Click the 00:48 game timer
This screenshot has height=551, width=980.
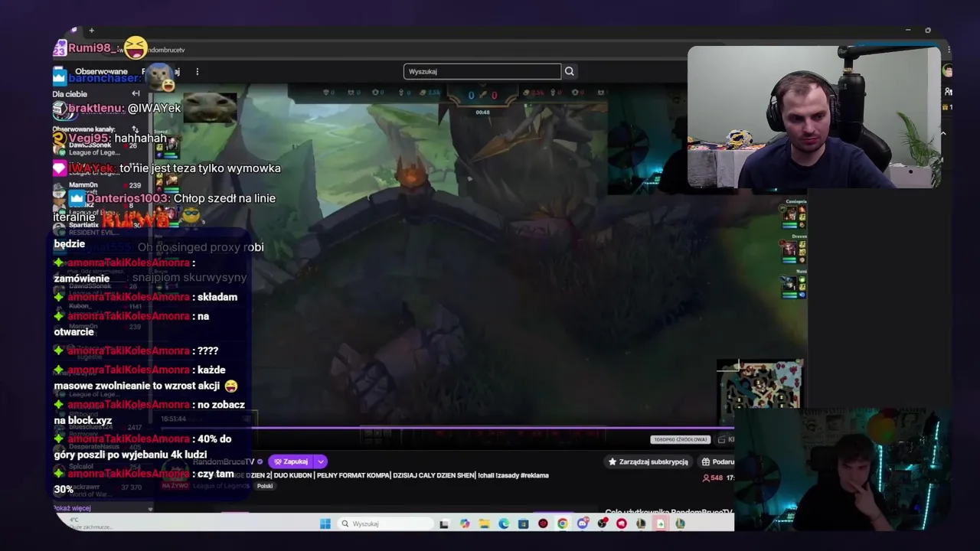tap(482, 112)
